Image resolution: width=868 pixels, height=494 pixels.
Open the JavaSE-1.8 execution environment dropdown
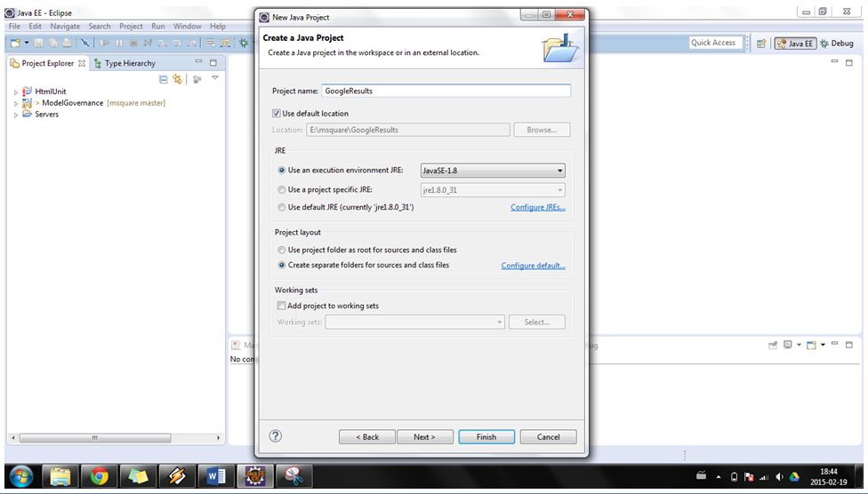click(493, 171)
